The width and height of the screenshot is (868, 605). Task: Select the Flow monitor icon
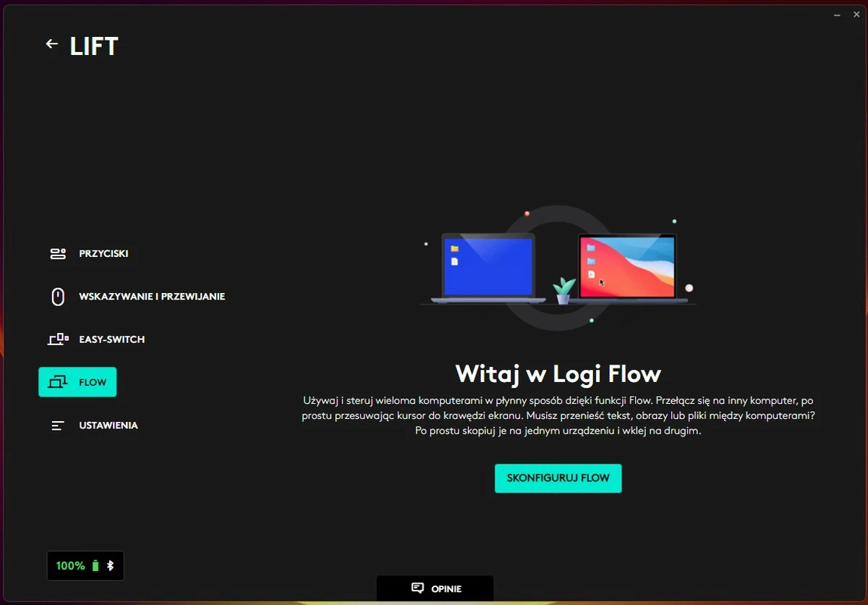click(x=57, y=381)
